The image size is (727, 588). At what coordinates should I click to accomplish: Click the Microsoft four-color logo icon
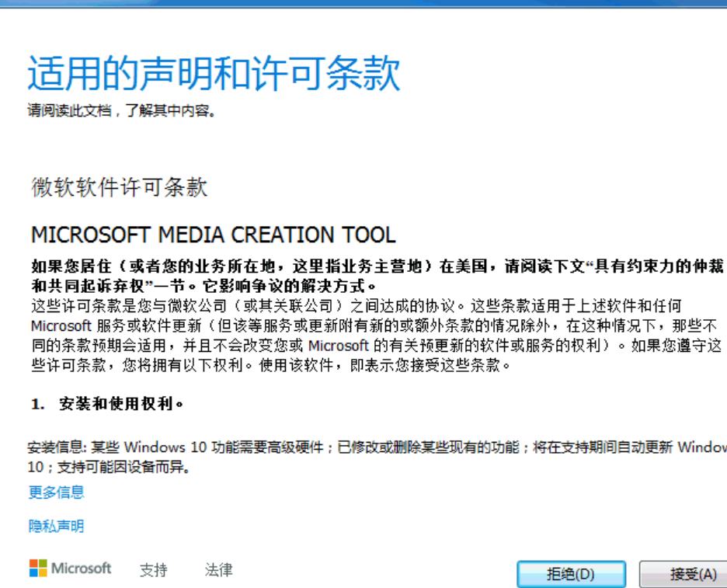38,569
